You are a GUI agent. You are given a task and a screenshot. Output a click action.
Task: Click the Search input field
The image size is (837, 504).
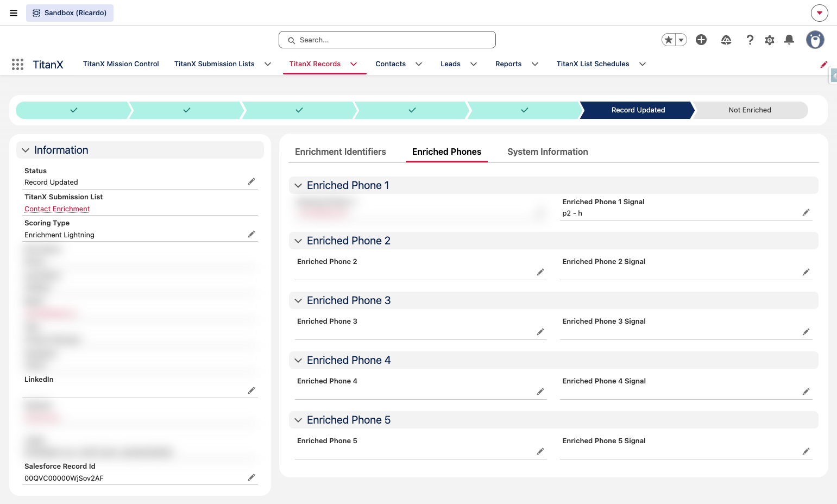point(387,40)
